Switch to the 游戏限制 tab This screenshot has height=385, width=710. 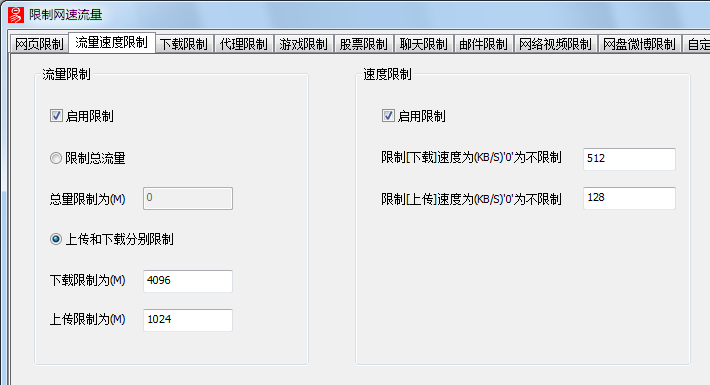303,44
